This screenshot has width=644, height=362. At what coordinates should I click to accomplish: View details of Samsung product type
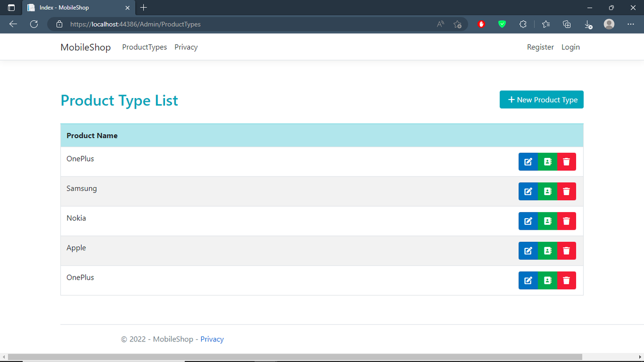547,192
